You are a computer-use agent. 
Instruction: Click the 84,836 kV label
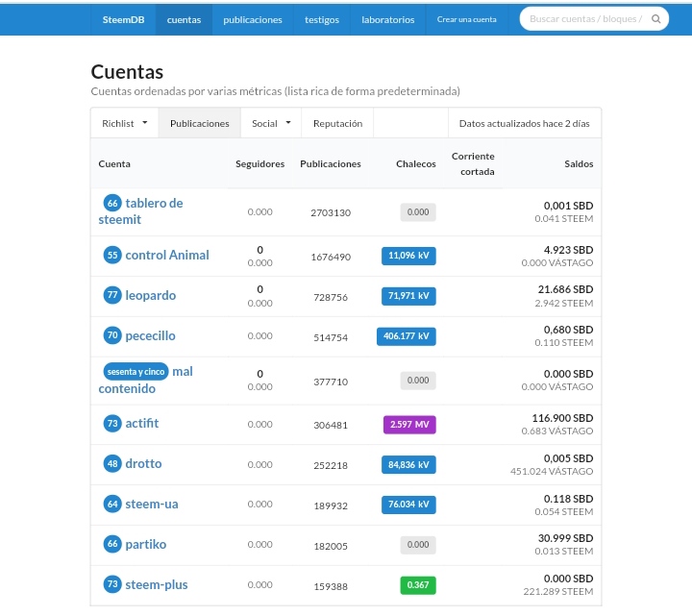pos(408,465)
